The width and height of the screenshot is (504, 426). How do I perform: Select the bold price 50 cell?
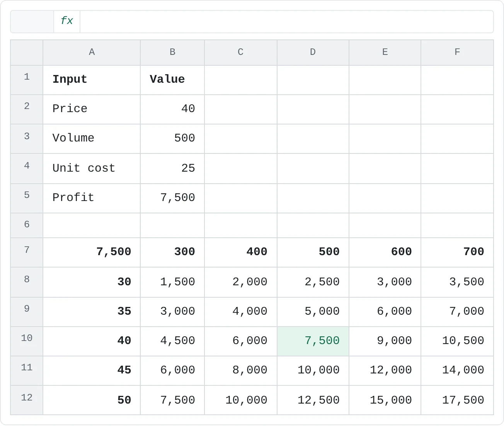(92, 400)
